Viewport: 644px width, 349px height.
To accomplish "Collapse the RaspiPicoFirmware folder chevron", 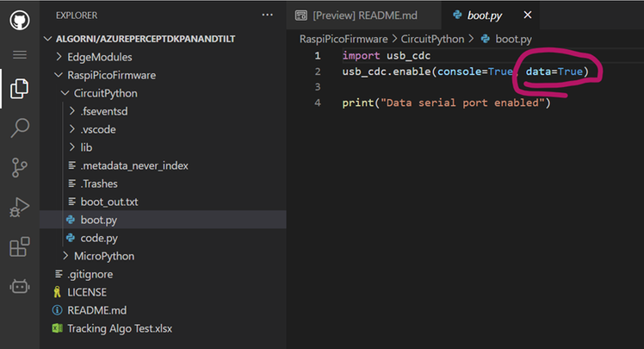I will pos(59,75).
